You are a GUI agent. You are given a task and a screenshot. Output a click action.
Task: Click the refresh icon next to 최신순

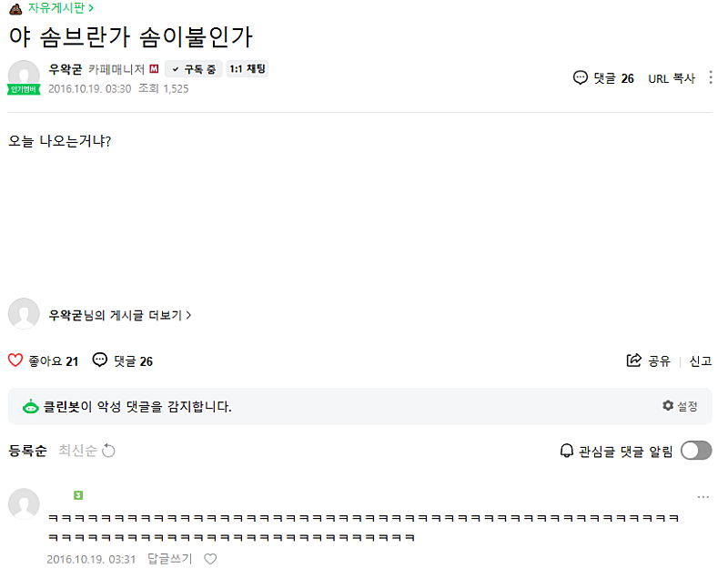pyautogui.click(x=109, y=451)
